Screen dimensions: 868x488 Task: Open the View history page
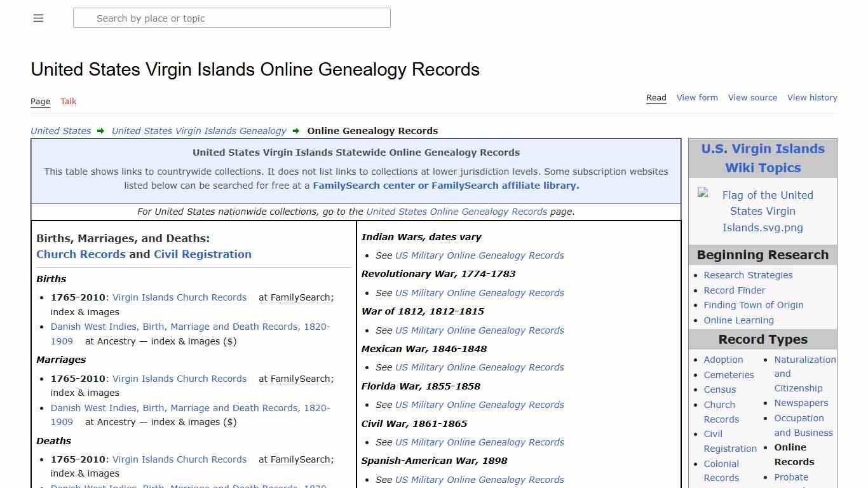pyautogui.click(x=812, y=97)
